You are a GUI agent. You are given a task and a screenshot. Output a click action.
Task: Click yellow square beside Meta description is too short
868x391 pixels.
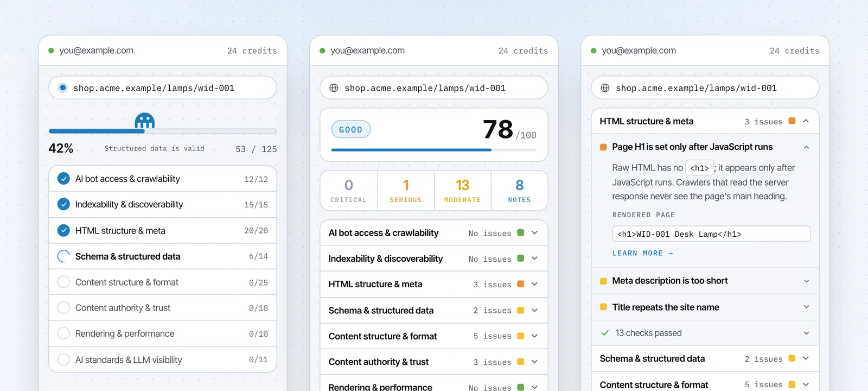pyautogui.click(x=603, y=281)
